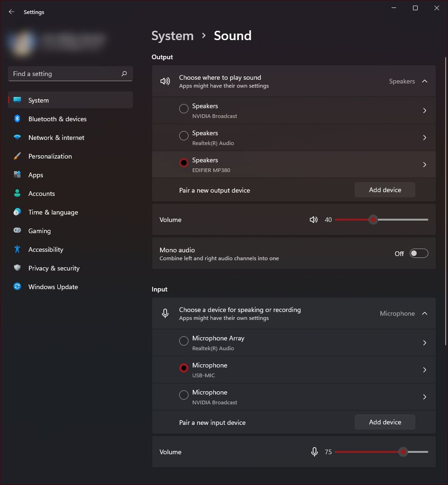Click the microphone icon beside input device chooser
Viewport: 448px width, 485px height.
coord(165,313)
